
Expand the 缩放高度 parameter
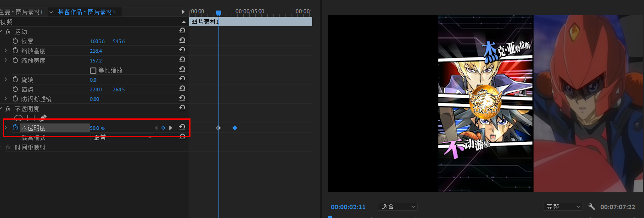pos(6,50)
